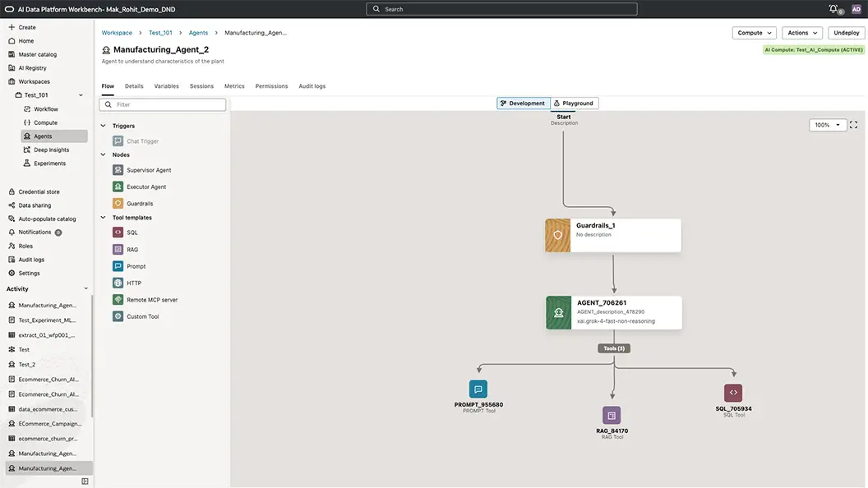Select the HTTP tool template icon
868x488 pixels.
pyautogui.click(x=118, y=283)
